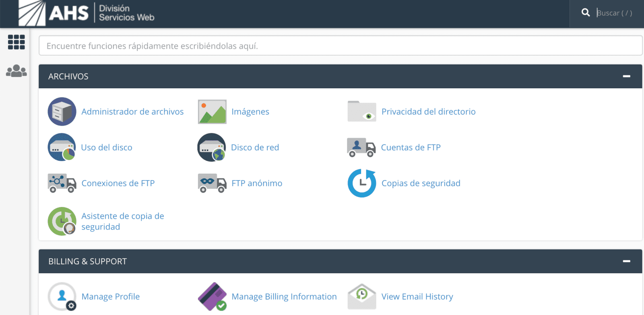Open the View Email History link
Viewport: 644px width, 315px height.
click(417, 296)
